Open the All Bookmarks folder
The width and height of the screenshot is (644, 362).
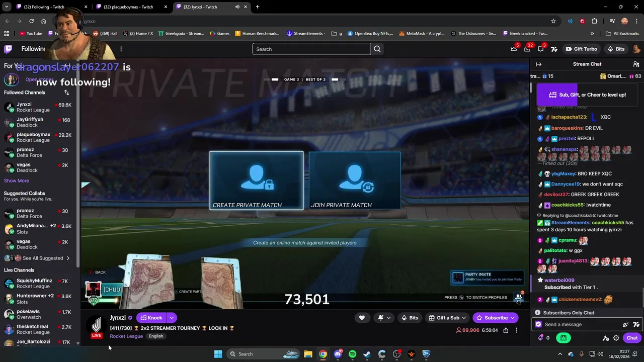(622, 34)
